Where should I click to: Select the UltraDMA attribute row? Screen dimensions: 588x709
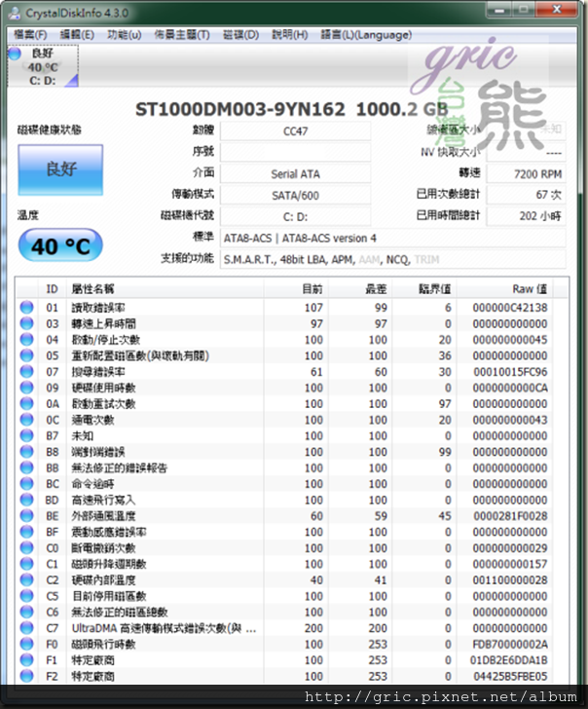click(287, 628)
